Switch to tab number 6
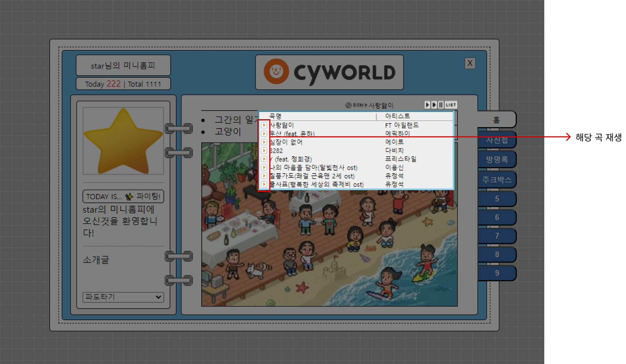Screen dimensions: 626x364 [497, 217]
